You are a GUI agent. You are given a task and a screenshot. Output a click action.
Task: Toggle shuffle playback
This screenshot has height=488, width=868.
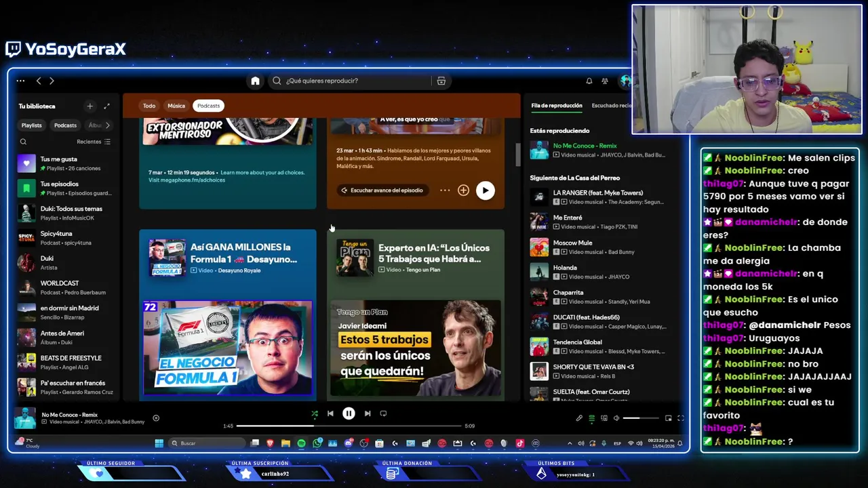tap(314, 413)
